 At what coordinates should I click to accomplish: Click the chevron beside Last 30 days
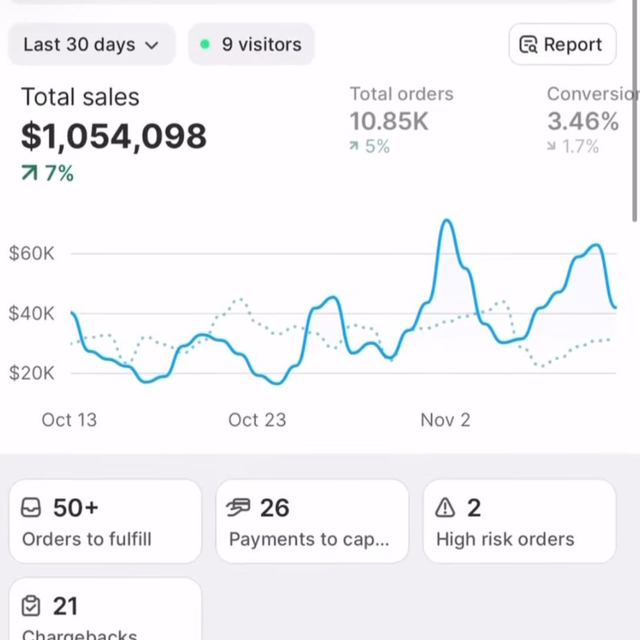pyautogui.click(x=152, y=45)
